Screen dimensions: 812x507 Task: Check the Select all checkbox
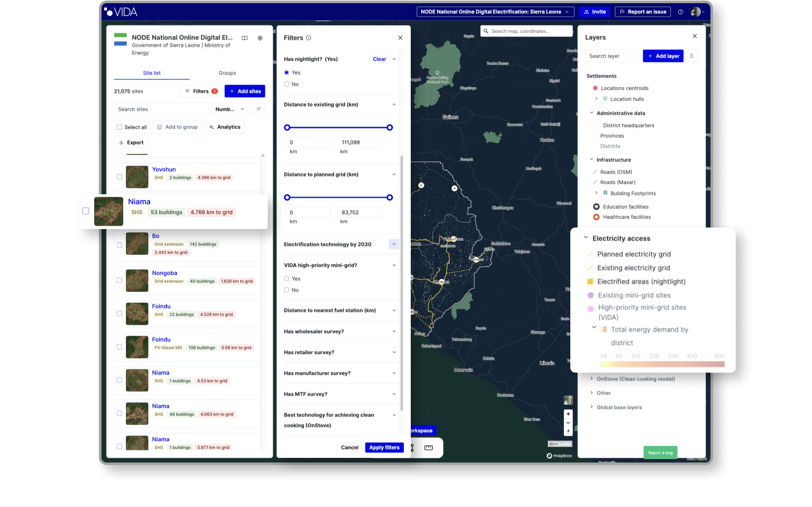[x=120, y=127]
